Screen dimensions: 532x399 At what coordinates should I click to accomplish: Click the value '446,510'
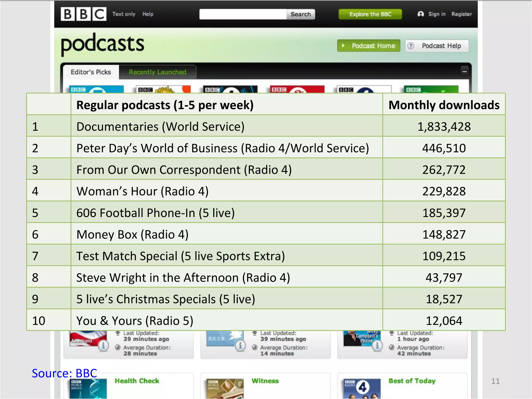click(444, 148)
